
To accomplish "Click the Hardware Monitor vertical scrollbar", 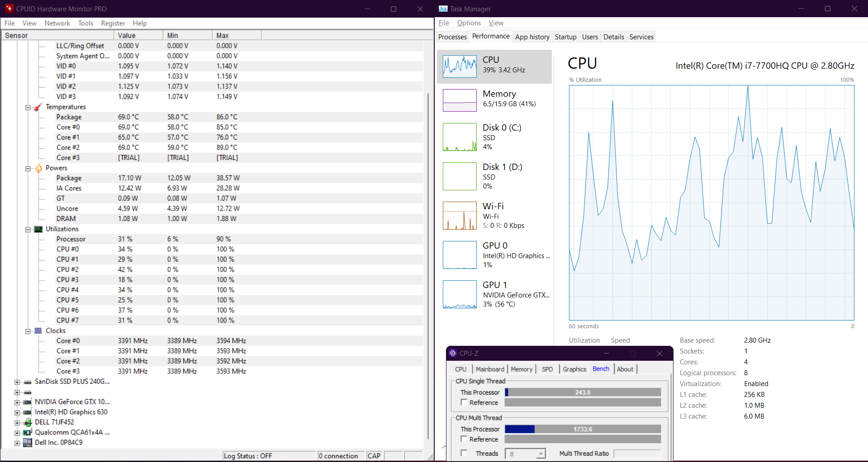I will (428, 266).
